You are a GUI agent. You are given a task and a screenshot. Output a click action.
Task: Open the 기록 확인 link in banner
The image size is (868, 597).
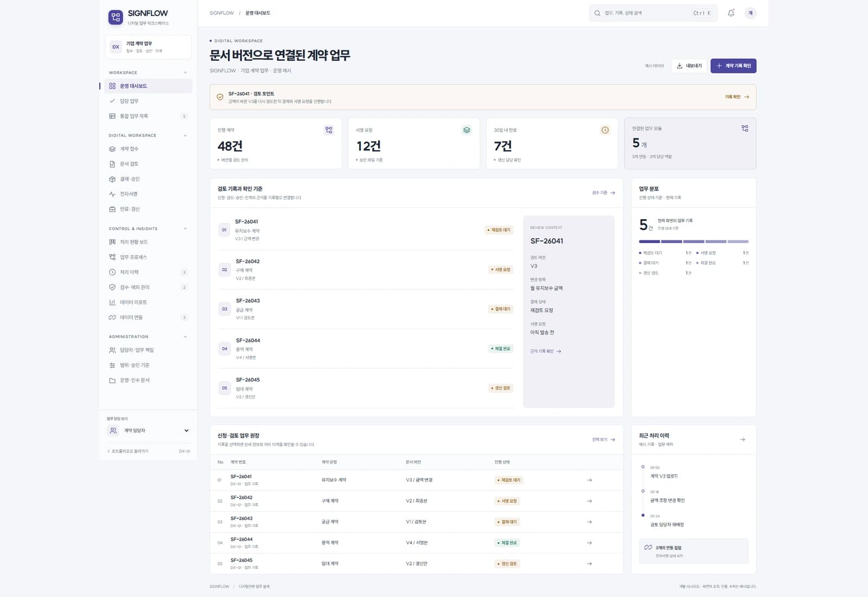click(737, 97)
